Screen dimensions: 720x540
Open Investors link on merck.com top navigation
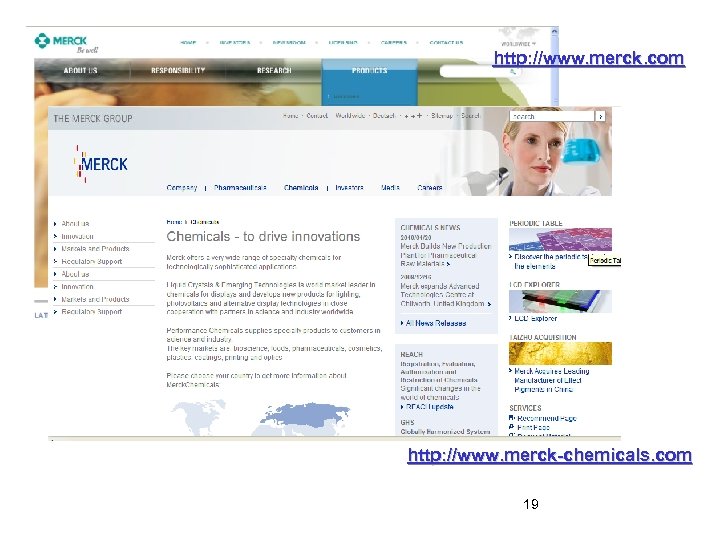pyautogui.click(x=235, y=43)
